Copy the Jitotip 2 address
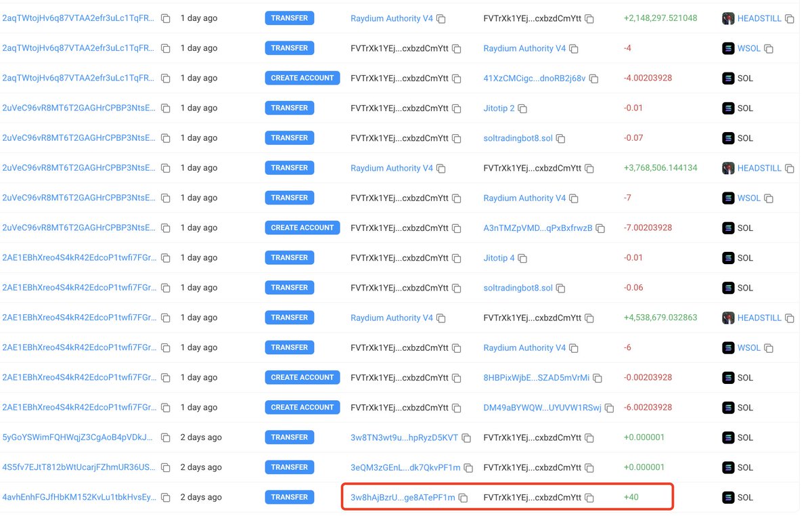The height and width of the screenshot is (516, 812). click(522, 108)
